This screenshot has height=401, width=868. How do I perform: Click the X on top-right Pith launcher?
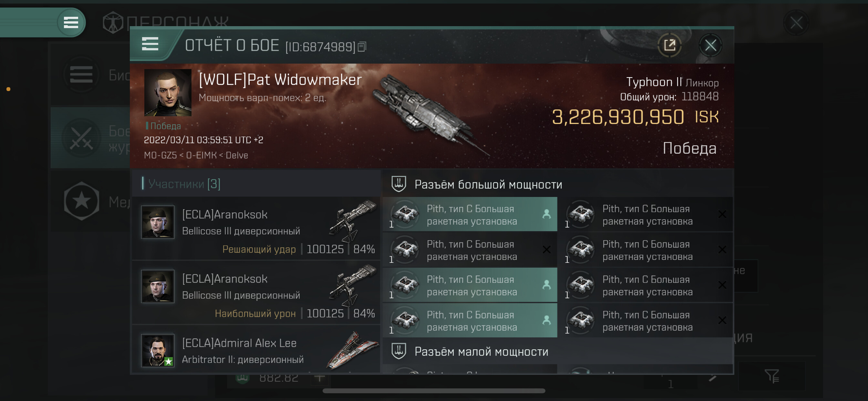pyautogui.click(x=722, y=214)
